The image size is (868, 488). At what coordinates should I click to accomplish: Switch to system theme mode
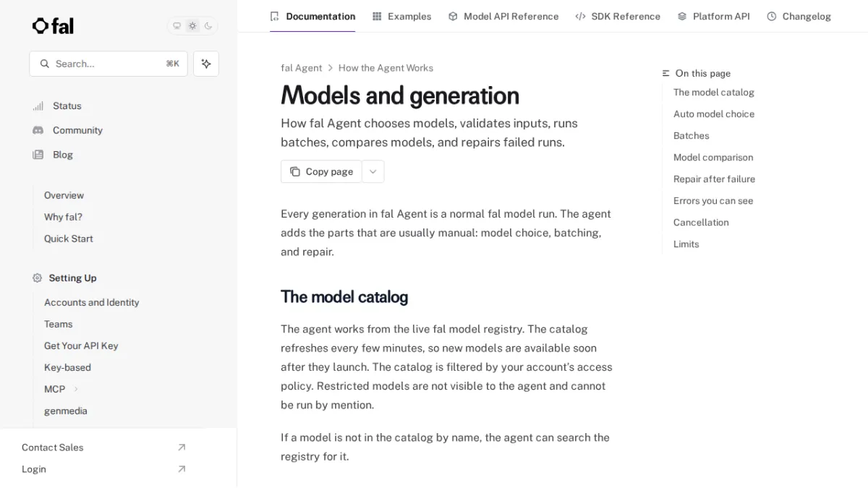176,26
